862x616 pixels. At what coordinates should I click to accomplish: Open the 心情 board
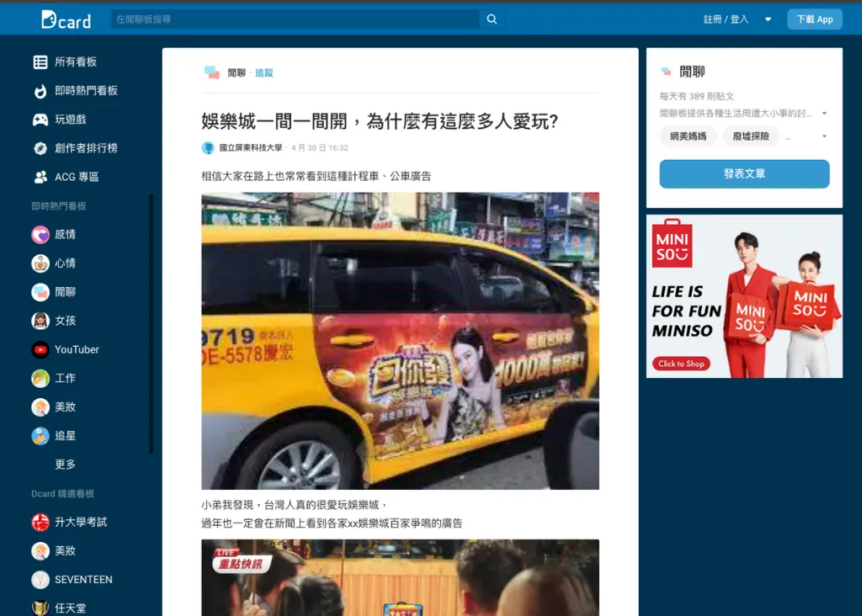[65, 263]
